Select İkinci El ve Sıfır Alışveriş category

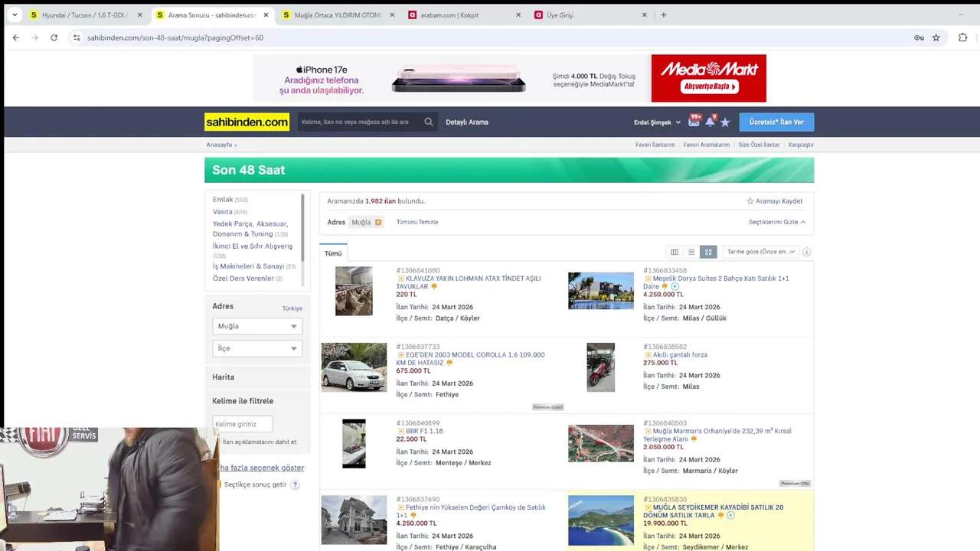pyautogui.click(x=252, y=246)
